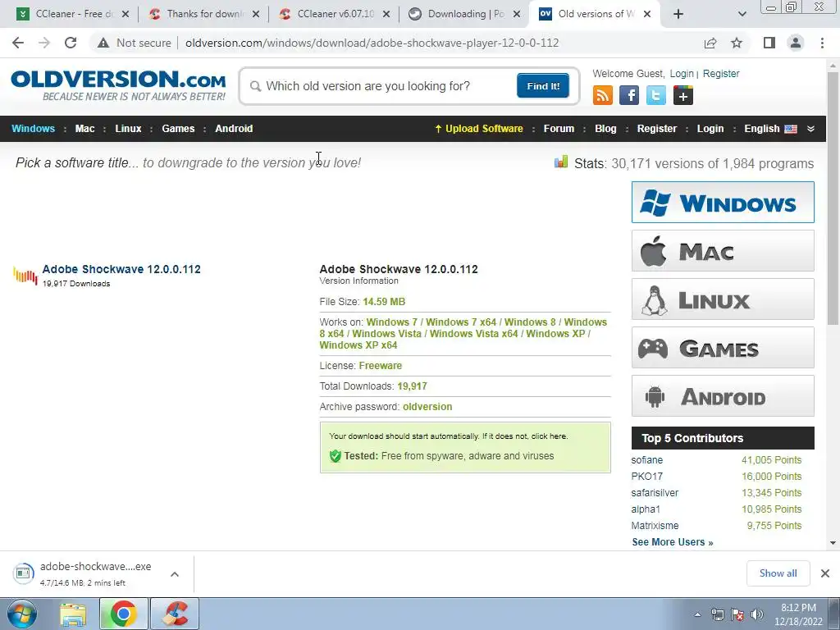Click the OldVersion.com site logo
This screenshot has width=840, height=630.
[118, 84]
